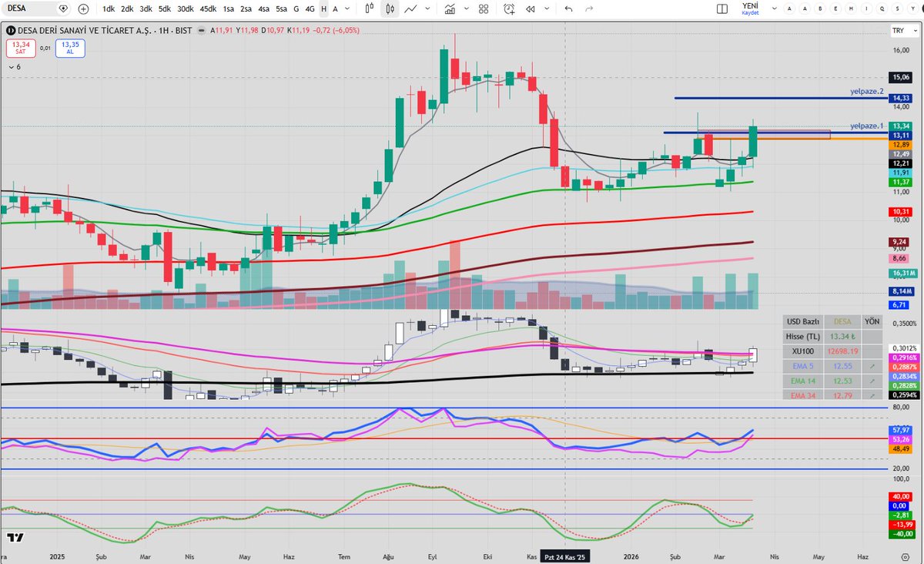Expand the replay options chevron

548,8
